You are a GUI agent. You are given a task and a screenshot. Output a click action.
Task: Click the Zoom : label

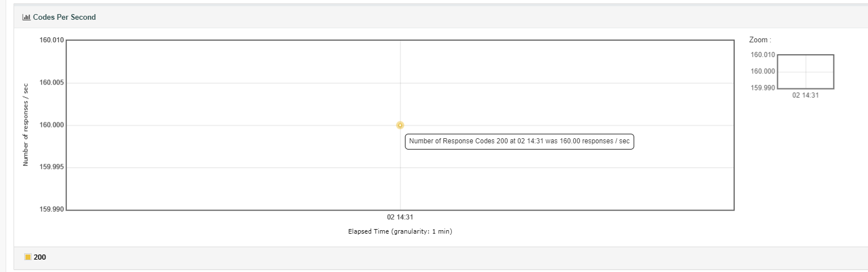[760, 40]
